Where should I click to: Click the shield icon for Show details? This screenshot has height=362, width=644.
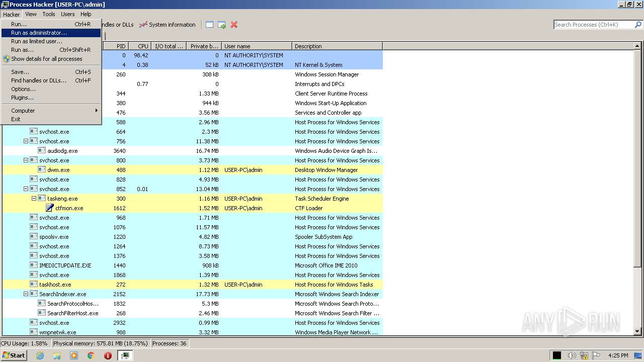(x=7, y=59)
